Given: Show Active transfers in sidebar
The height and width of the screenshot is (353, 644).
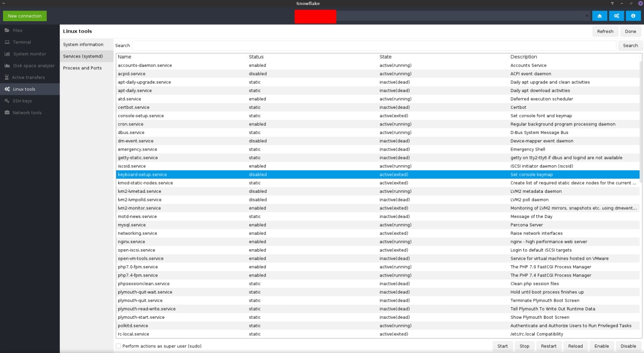Looking at the screenshot, I should pyautogui.click(x=30, y=78).
